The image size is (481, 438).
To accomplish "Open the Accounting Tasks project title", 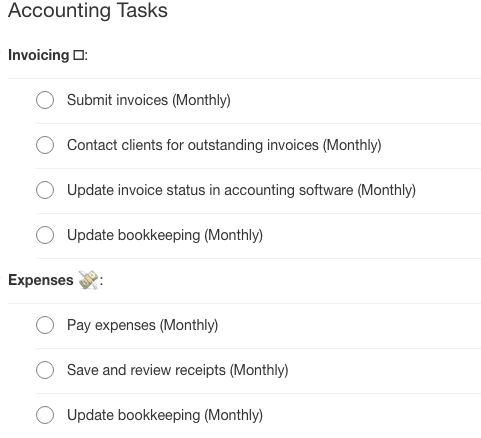I will click(x=88, y=10).
